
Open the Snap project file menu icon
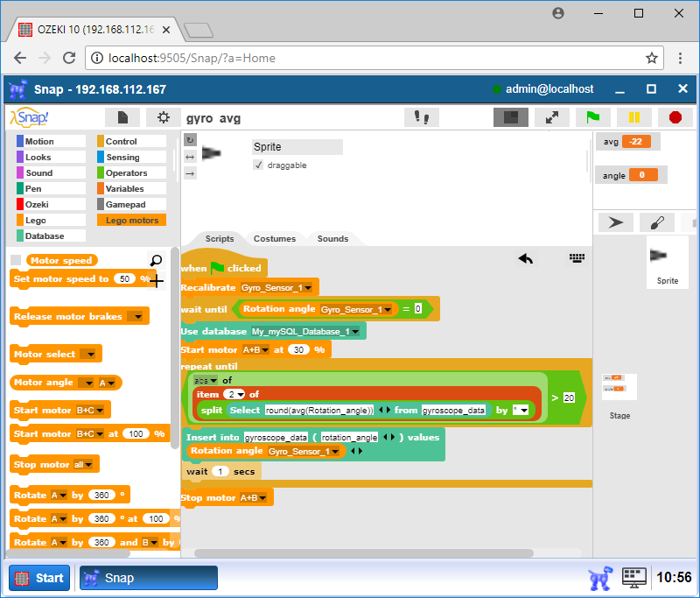(x=122, y=117)
